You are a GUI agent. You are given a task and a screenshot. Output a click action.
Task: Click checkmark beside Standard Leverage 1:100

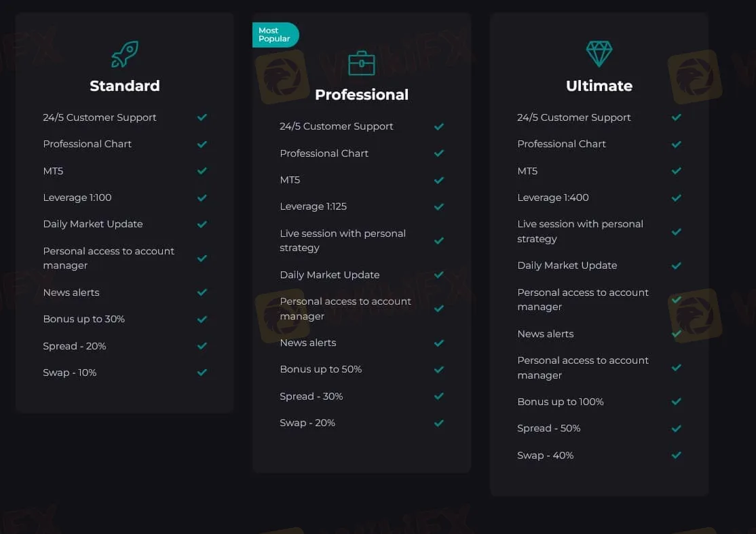[x=202, y=198]
